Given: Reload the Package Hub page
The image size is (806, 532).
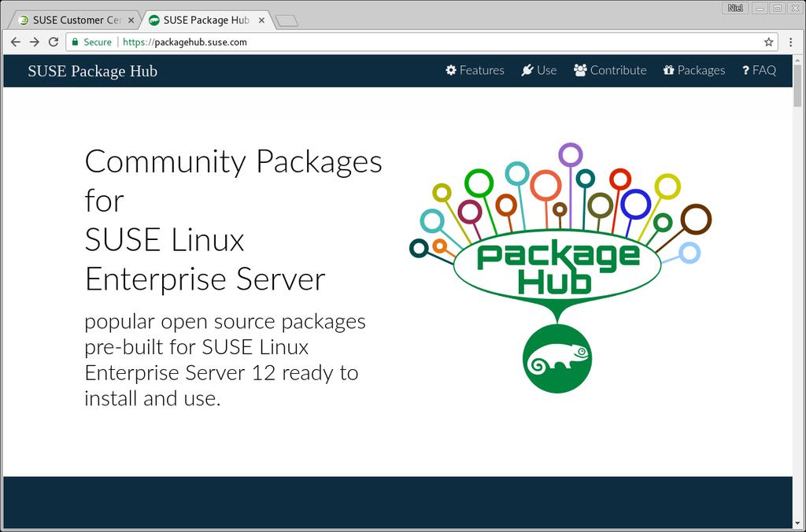Looking at the screenshot, I should [x=54, y=42].
